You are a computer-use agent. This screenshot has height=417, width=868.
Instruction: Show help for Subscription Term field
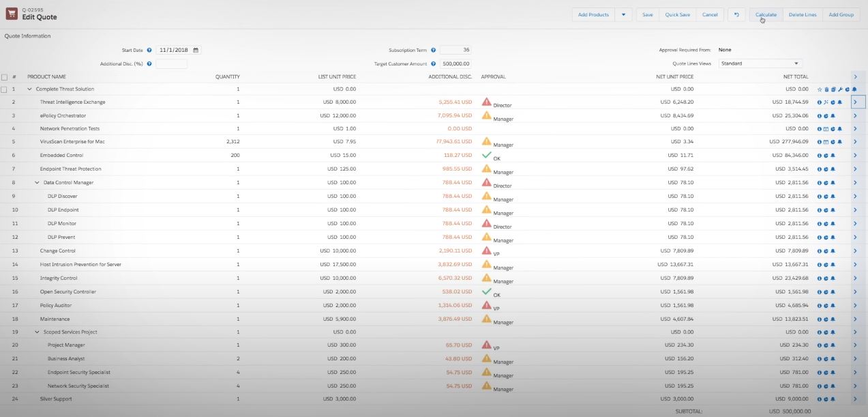click(x=433, y=51)
